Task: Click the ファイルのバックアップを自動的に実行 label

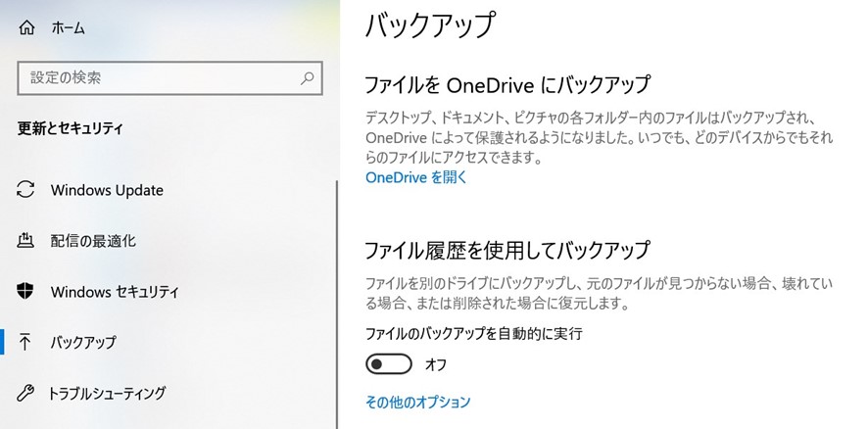Action: point(474,334)
